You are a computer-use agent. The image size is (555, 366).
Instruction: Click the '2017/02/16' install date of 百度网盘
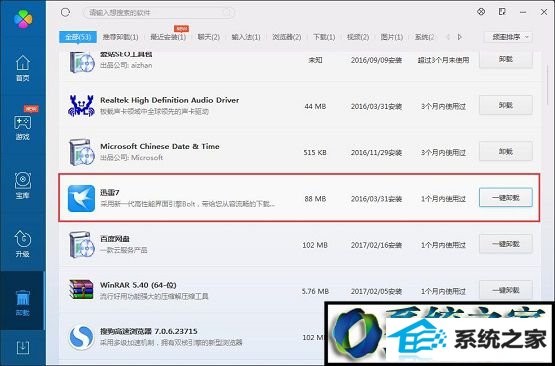pyautogui.click(x=376, y=245)
